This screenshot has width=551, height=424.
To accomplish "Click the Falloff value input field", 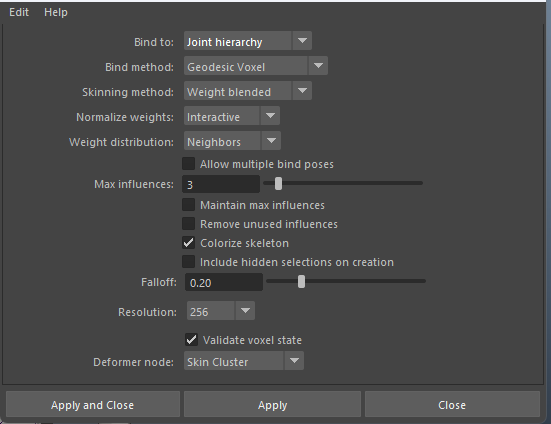I will tap(224, 282).
